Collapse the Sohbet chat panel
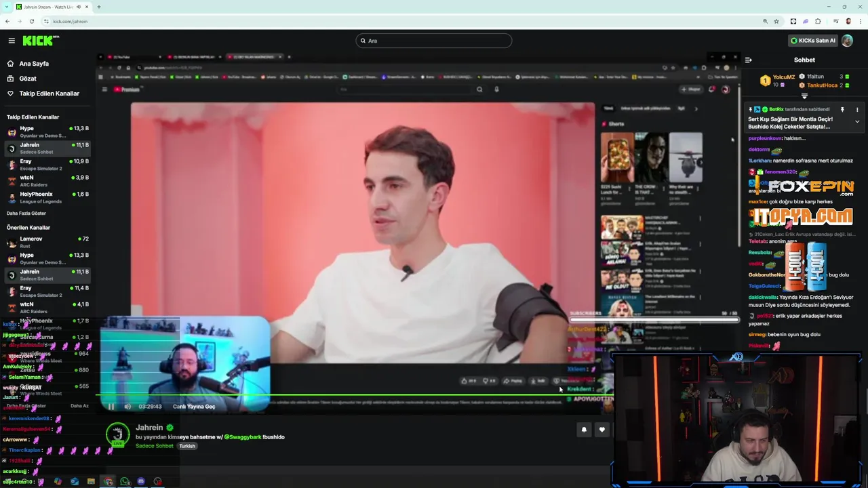The width and height of the screenshot is (868, 488). (x=748, y=60)
